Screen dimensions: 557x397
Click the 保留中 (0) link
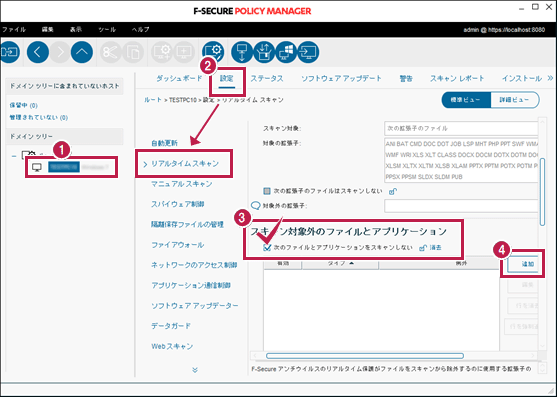coord(23,105)
